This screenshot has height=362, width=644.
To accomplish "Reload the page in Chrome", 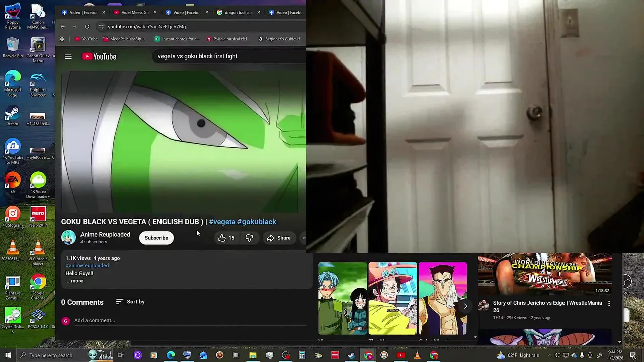I will [x=87, y=26].
